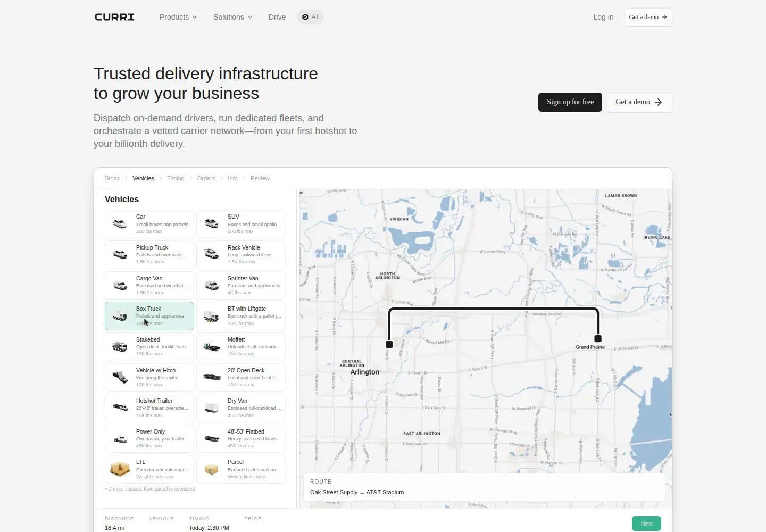Switch to the Info step
Viewport: 766px width, 532px height.
click(x=232, y=178)
